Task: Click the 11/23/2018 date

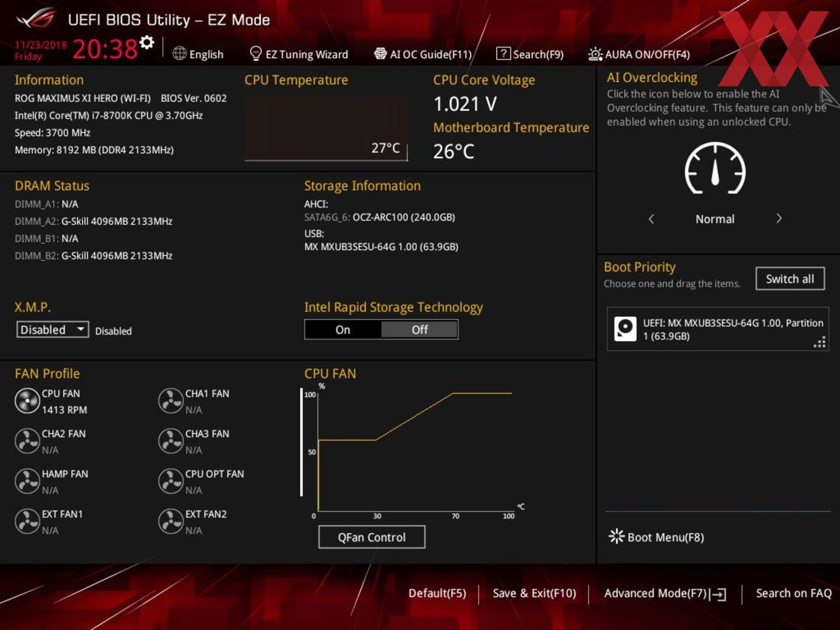Action: coord(41,45)
